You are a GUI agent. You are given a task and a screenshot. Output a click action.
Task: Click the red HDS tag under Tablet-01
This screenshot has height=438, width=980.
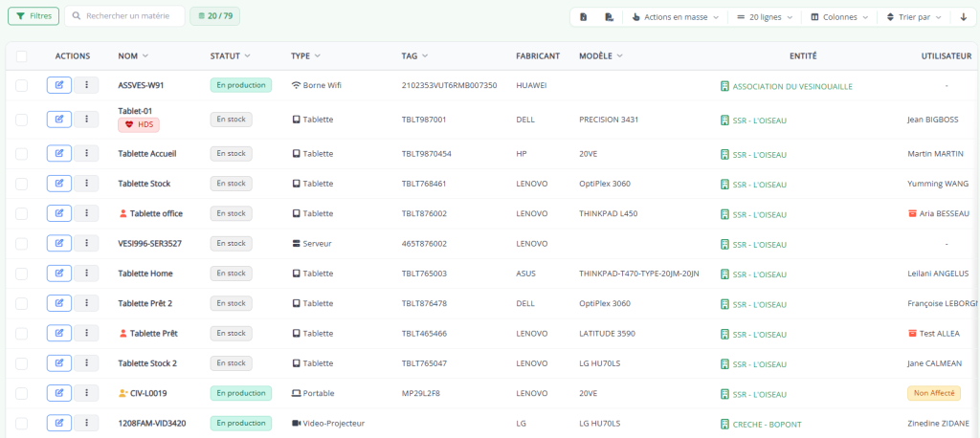pos(139,124)
